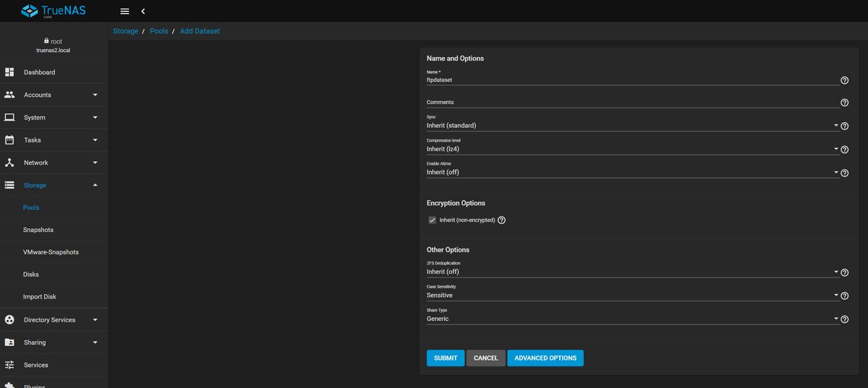The width and height of the screenshot is (868, 388).
Task: Click the Tasks calendar icon
Action: [x=9, y=140]
